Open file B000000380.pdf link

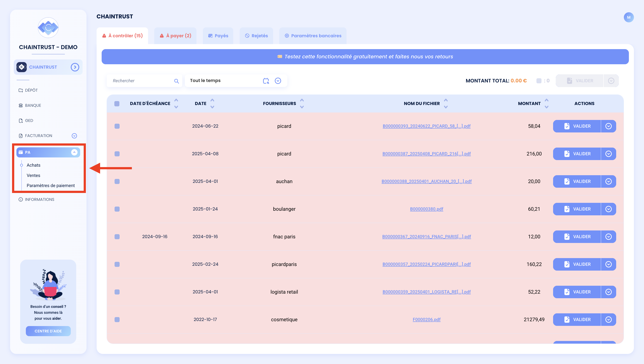(x=426, y=209)
